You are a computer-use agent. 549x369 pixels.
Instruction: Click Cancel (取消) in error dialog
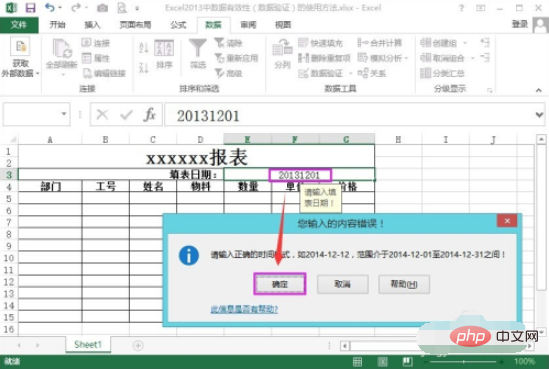pyautogui.click(x=342, y=284)
